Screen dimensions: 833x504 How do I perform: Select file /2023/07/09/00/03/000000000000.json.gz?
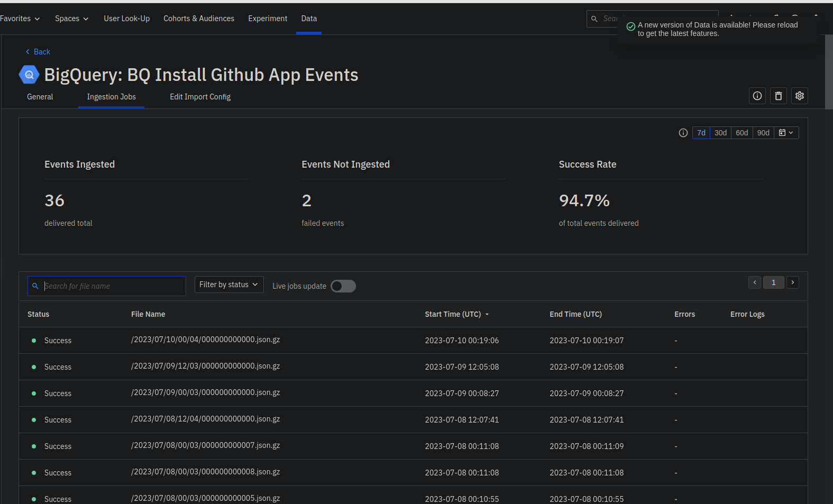[x=206, y=392]
